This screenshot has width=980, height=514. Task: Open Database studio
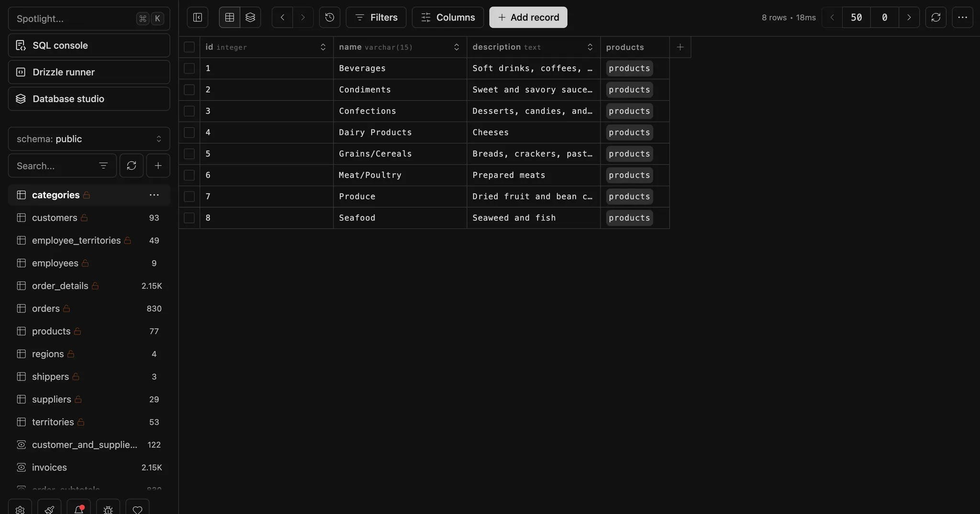click(x=89, y=99)
